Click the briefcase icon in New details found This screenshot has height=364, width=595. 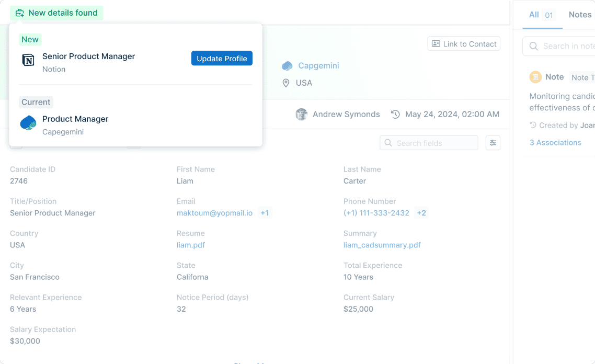point(20,13)
